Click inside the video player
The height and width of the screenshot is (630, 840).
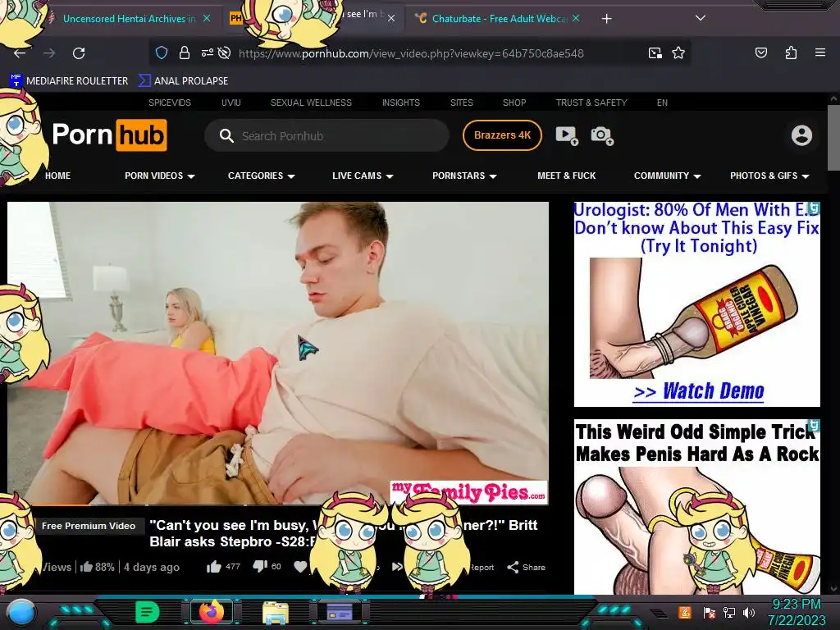277,354
